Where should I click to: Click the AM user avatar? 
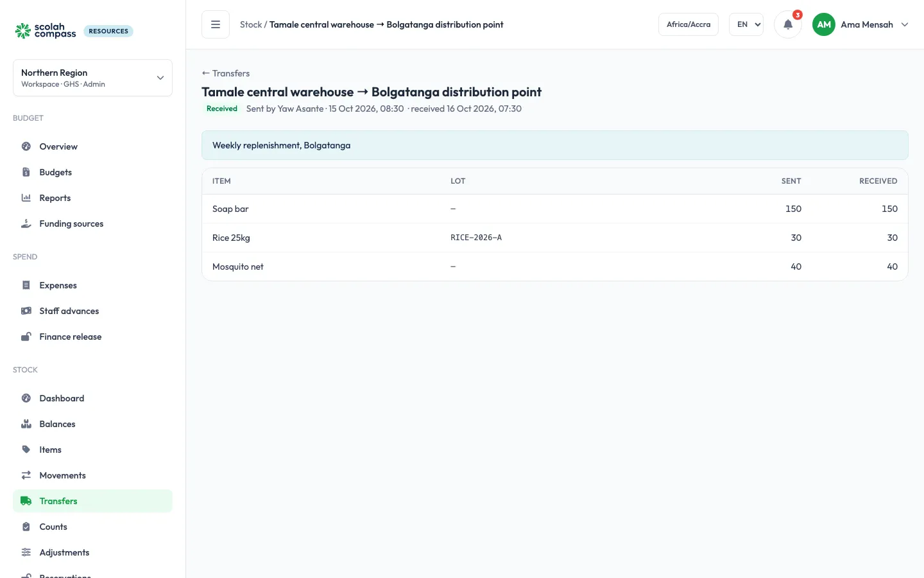click(x=824, y=24)
